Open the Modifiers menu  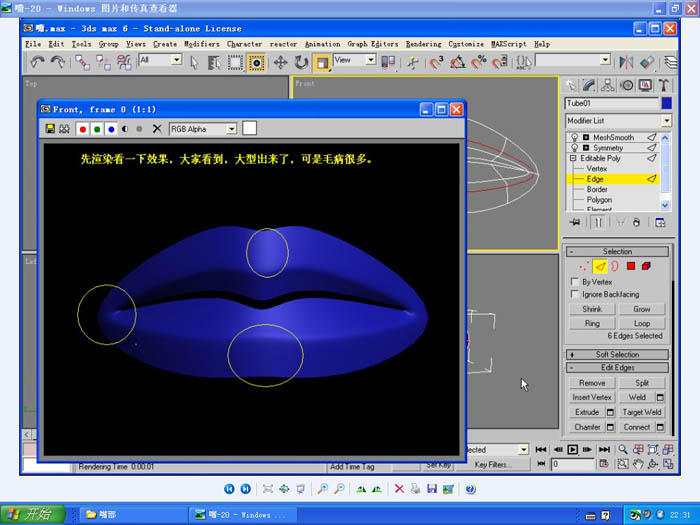tap(201, 44)
